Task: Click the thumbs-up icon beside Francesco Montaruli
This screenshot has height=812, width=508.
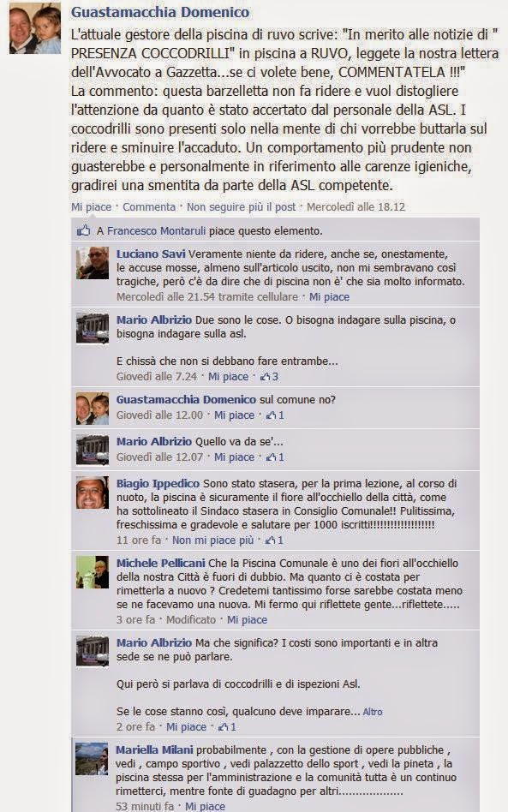Action: [83, 231]
